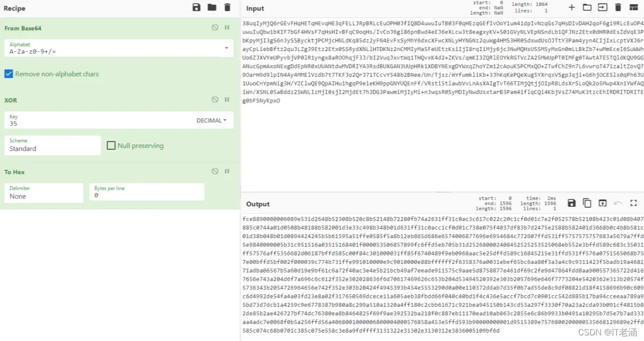The width and height of the screenshot is (644, 341).
Task: Click the Recipe panel heading
Action: coord(14,8)
